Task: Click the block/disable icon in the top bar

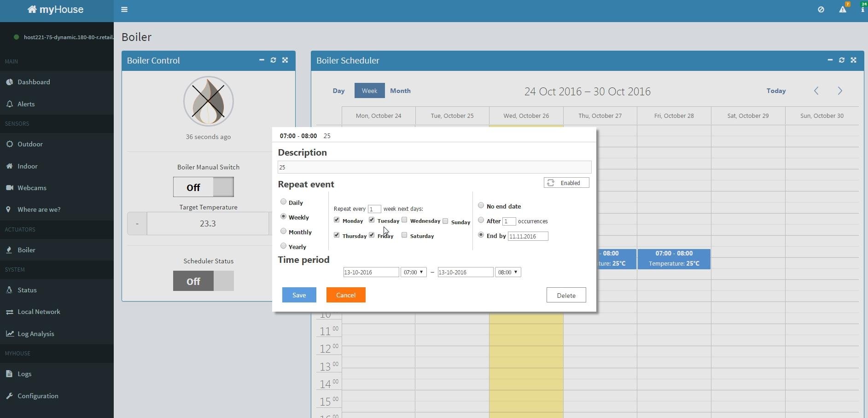Action: [821, 9]
